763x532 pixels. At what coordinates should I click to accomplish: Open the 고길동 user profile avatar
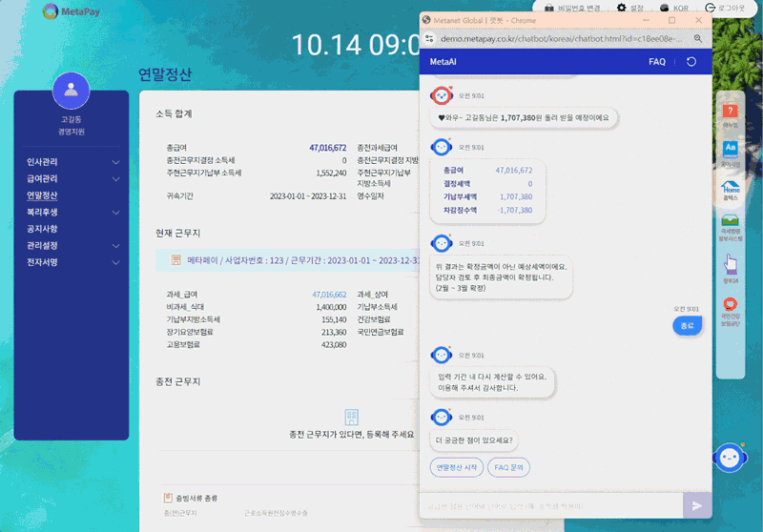pyautogui.click(x=71, y=92)
